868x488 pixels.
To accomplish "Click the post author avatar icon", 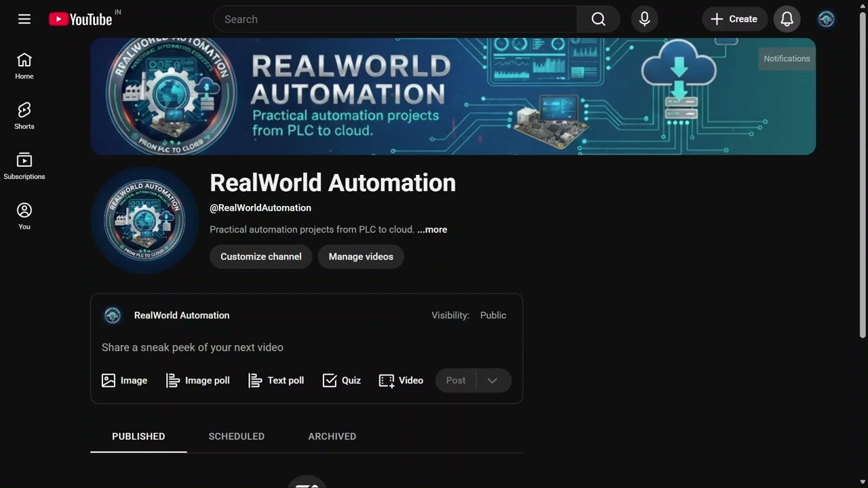I will click(x=113, y=315).
